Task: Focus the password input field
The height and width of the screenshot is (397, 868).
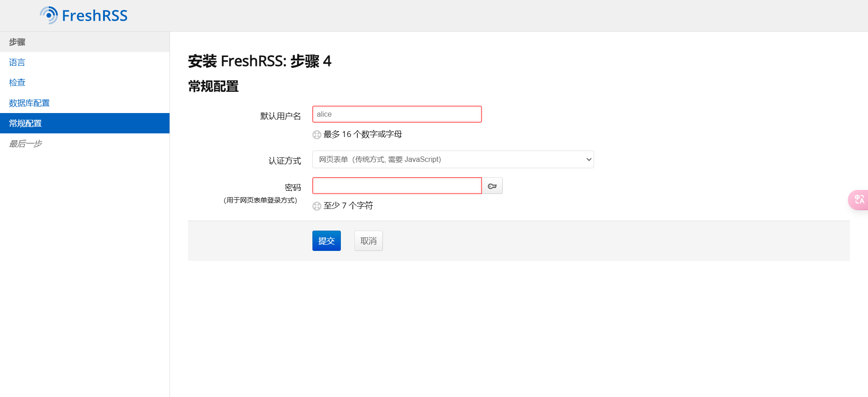Action: click(x=397, y=185)
